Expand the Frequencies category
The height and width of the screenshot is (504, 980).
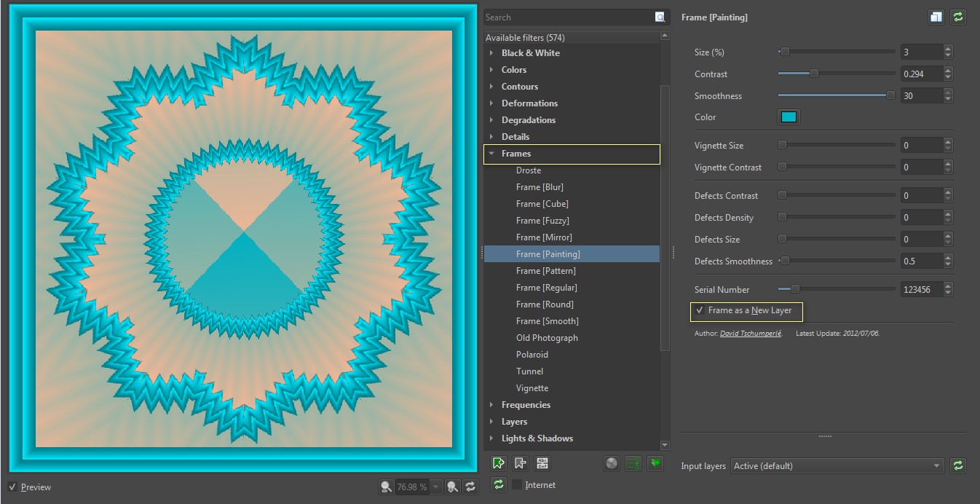(x=491, y=405)
